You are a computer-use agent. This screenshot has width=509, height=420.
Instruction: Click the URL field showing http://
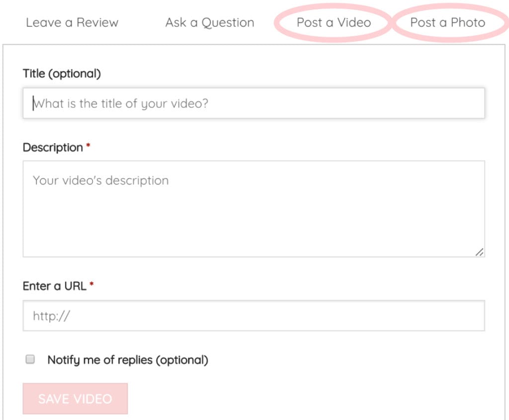click(254, 315)
